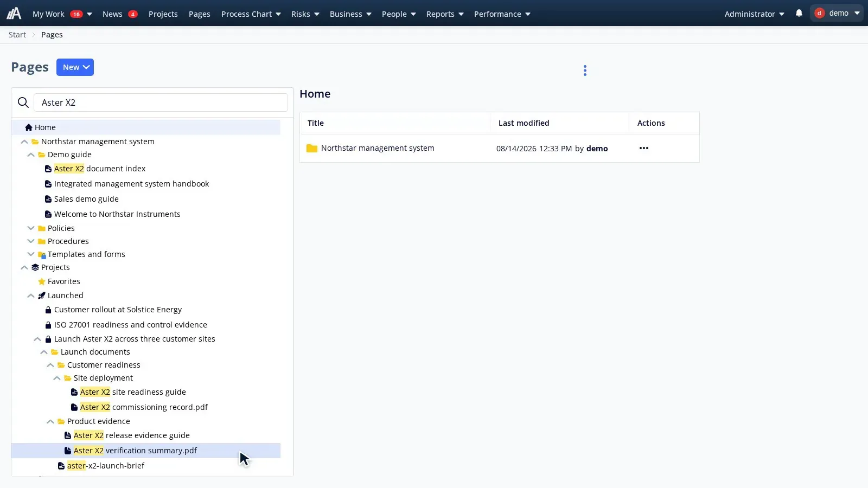The width and height of the screenshot is (868, 488).
Task: Select aster-x2-launch-brief in tree
Action: tap(106, 466)
